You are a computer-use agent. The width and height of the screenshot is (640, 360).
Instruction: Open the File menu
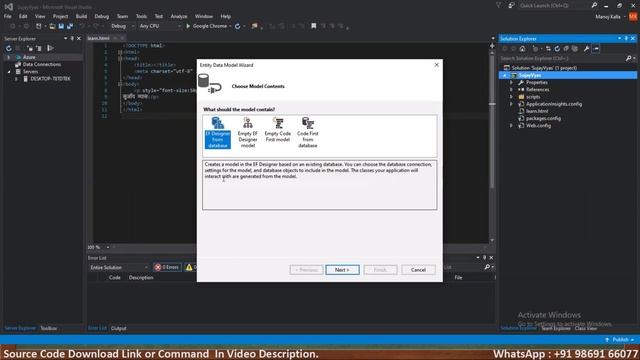[x=8, y=16]
